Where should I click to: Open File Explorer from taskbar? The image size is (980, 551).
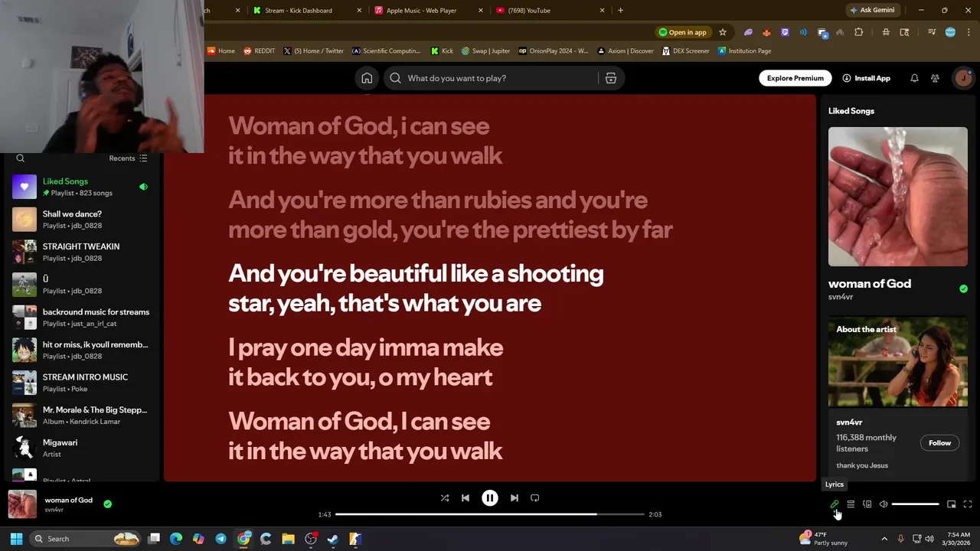point(288,539)
